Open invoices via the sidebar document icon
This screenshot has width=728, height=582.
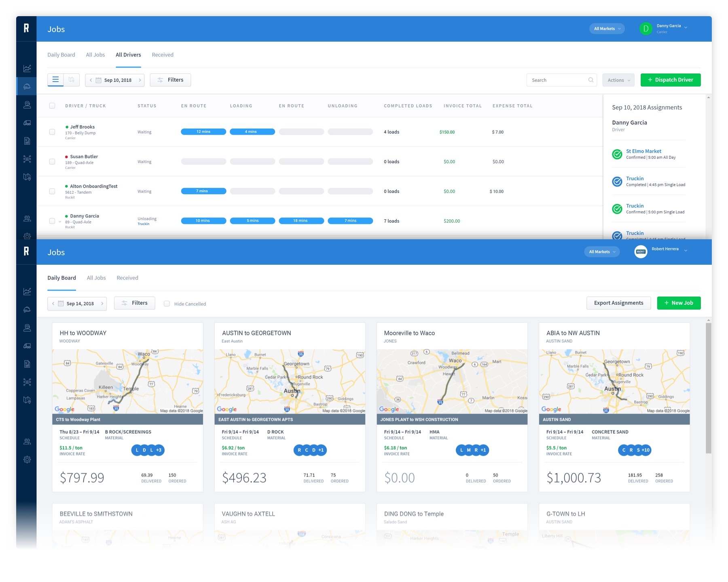[27, 141]
